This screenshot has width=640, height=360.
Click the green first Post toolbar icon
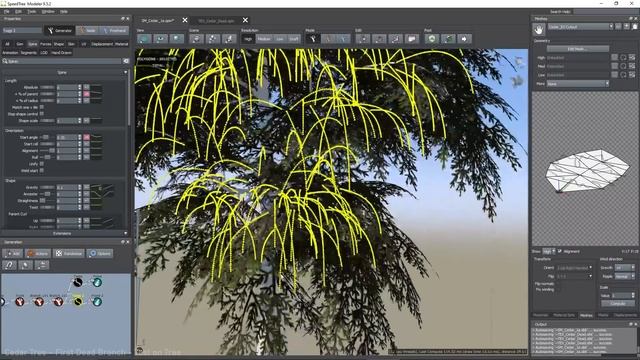[x=432, y=39]
